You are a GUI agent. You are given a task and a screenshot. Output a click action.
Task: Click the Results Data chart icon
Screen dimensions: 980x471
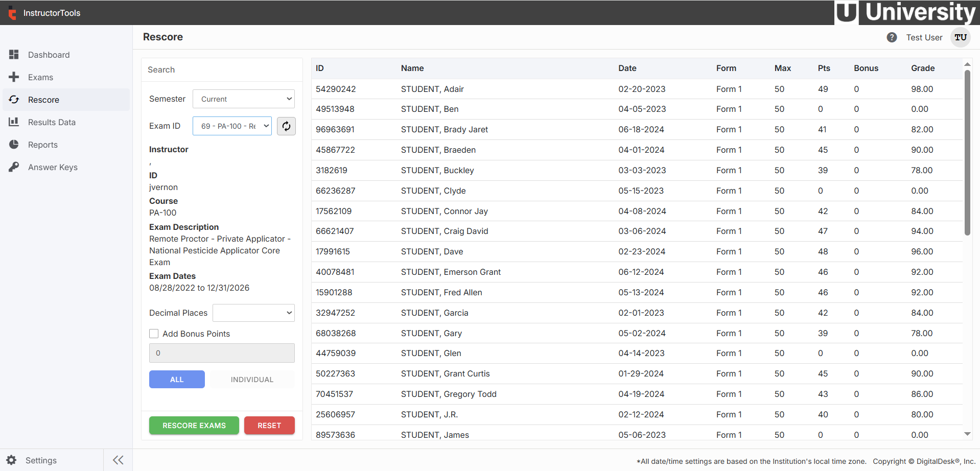[x=14, y=122]
